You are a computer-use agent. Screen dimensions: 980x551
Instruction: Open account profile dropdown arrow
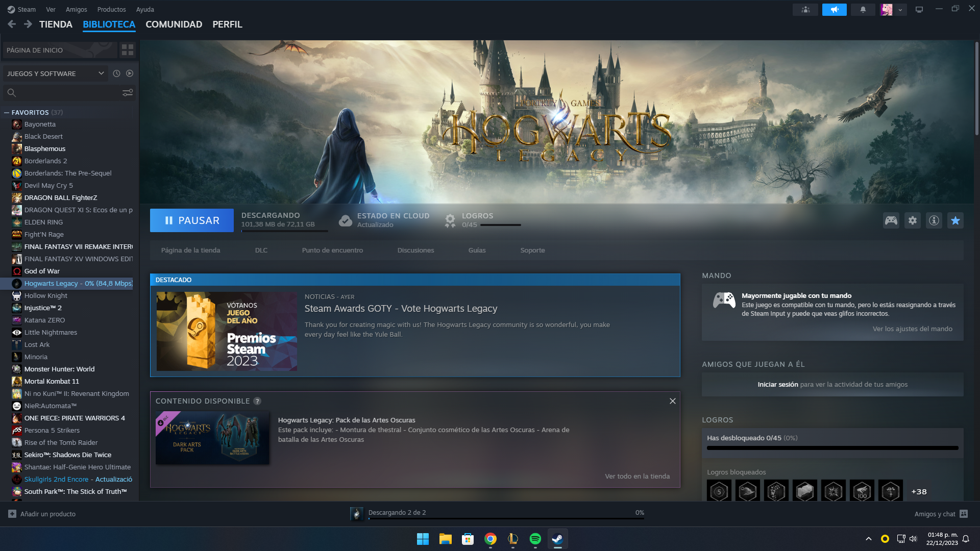(x=900, y=10)
